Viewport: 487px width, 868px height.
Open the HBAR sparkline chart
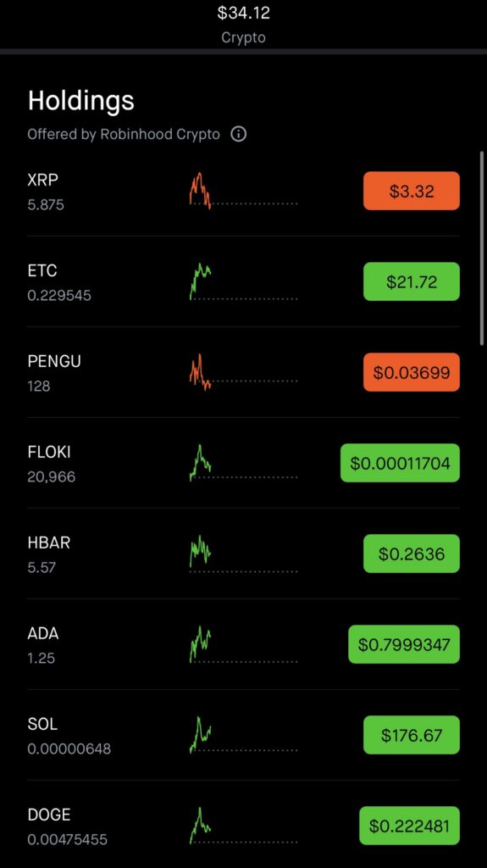click(x=244, y=554)
